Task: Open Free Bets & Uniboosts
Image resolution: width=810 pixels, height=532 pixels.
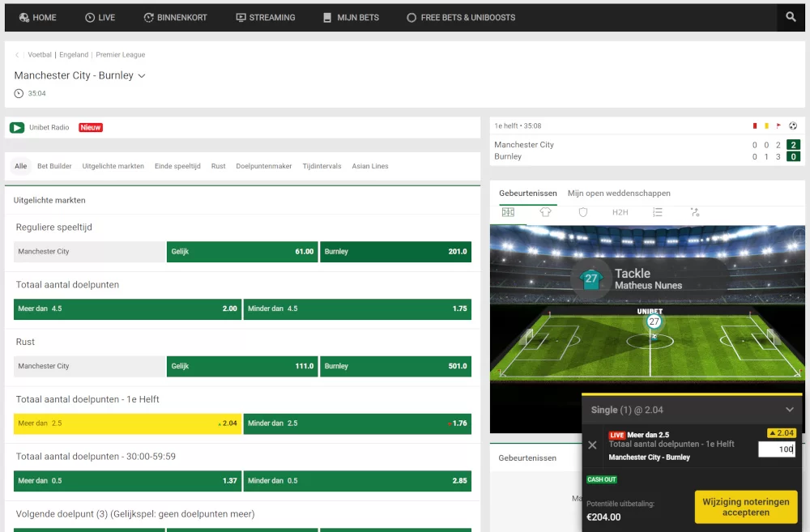Action: point(461,18)
